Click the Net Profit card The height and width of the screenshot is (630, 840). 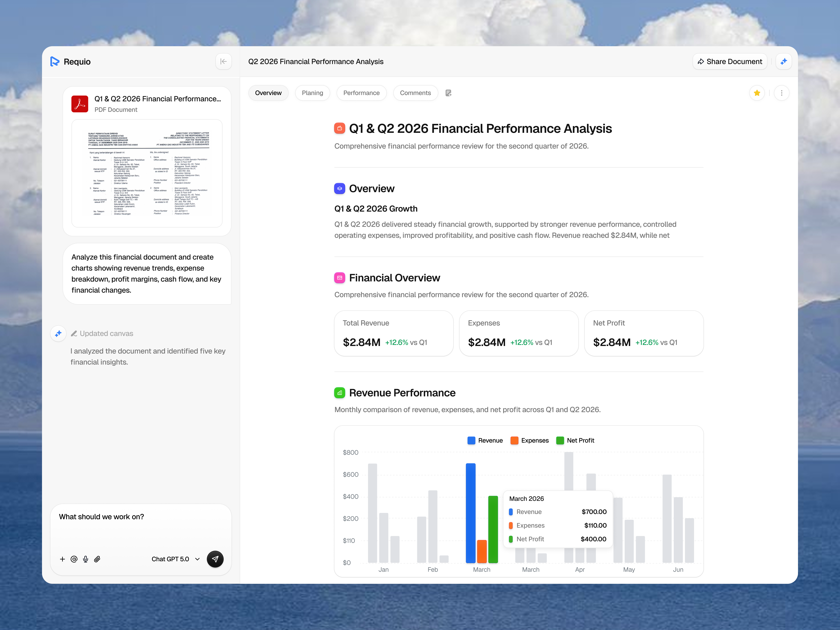644,333
